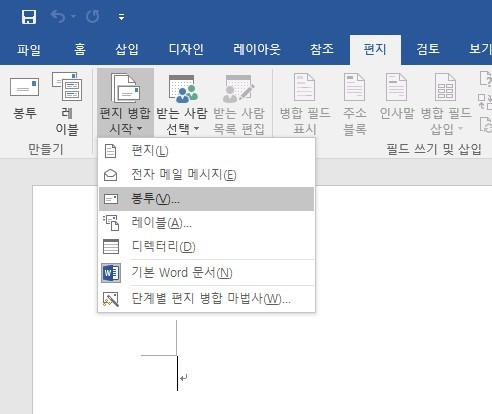492x414 pixels.
Task: Switch to the 삽입 tab
Action: click(127, 50)
